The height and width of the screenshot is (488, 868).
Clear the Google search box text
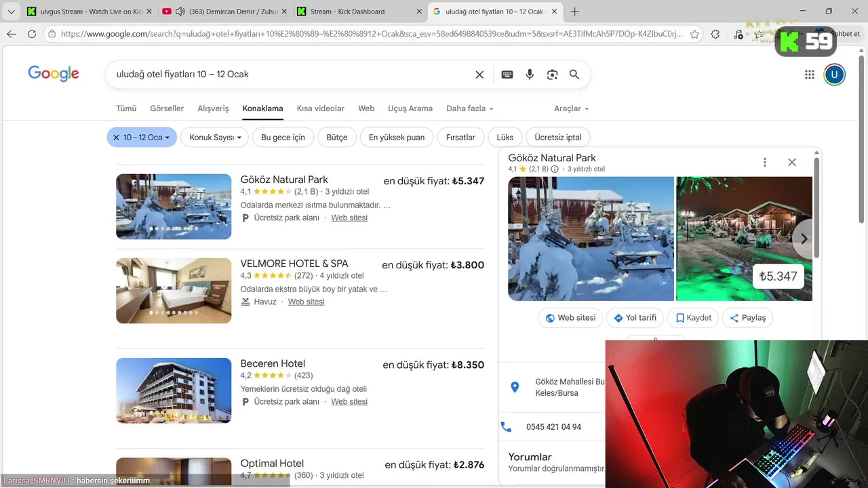point(479,75)
